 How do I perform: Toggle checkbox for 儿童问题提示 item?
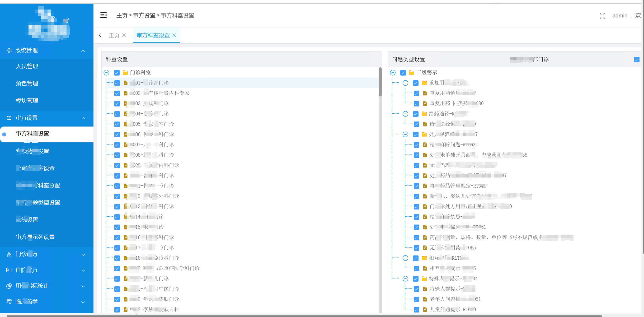tap(416, 310)
